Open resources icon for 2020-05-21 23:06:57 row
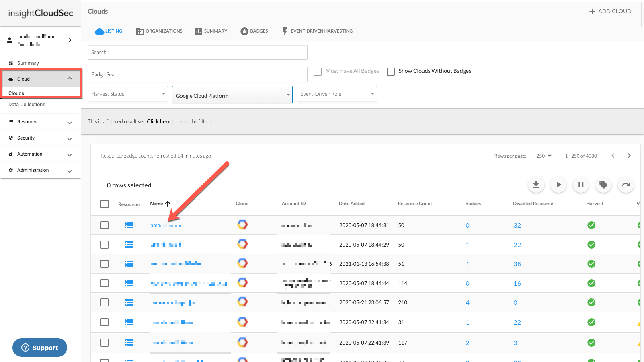The image size is (644, 362). coord(129,302)
